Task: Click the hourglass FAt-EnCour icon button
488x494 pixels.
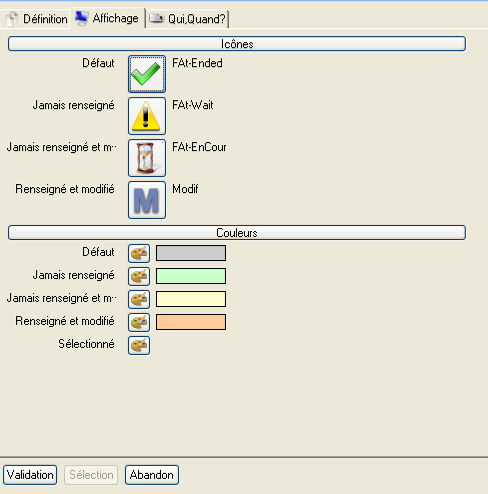Action: [147, 158]
